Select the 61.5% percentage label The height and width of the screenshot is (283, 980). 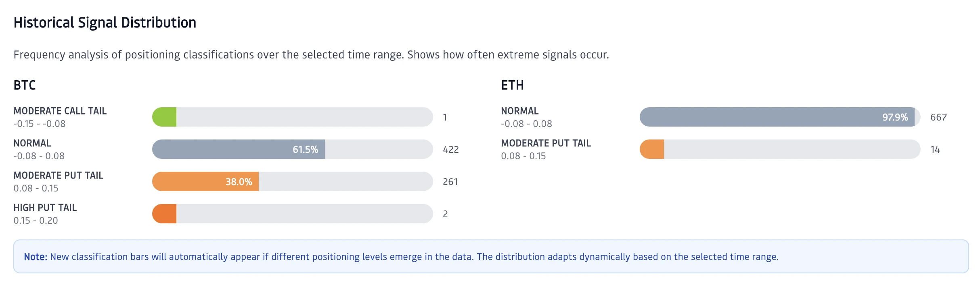pyautogui.click(x=305, y=150)
